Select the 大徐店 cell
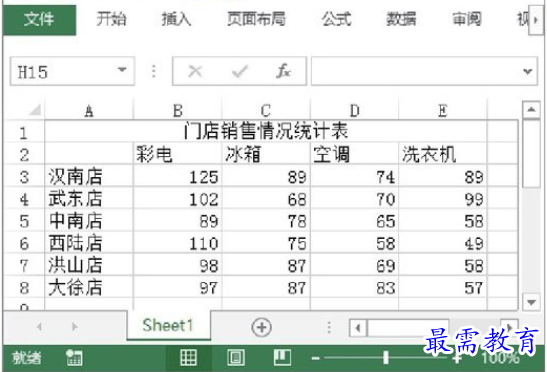This screenshot has height=372, width=547. click(x=89, y=287)
